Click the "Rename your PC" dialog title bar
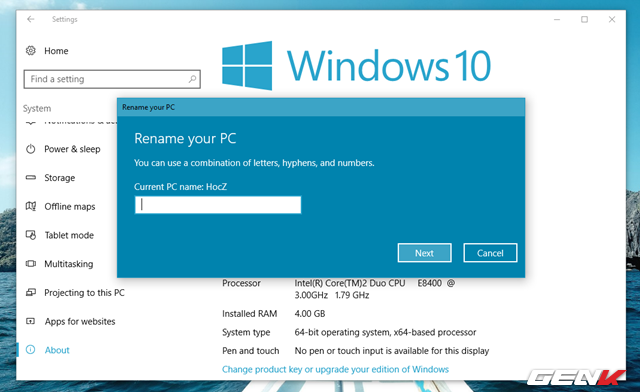Screen dimensions: 640x392 tap(321, 107)
